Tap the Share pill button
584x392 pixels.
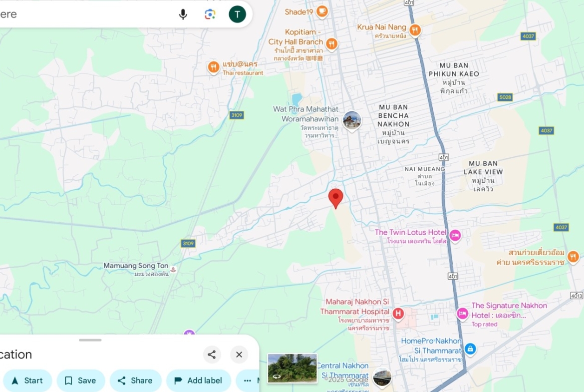click(136, 381)
